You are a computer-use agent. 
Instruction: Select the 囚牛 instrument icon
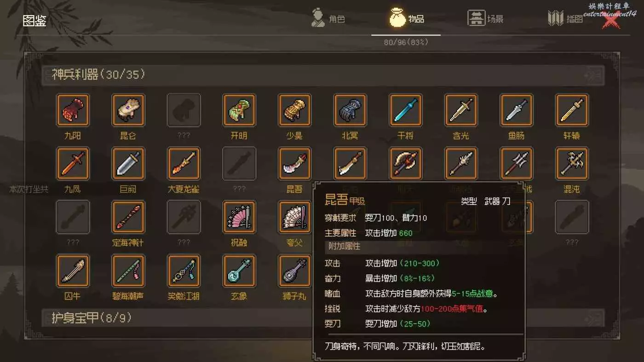click(x=73, y=271)
